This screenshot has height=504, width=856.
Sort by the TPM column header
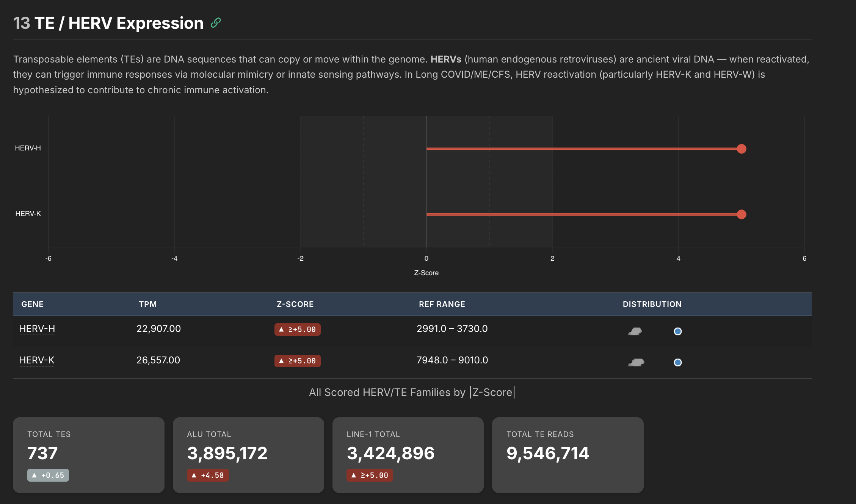147,304
